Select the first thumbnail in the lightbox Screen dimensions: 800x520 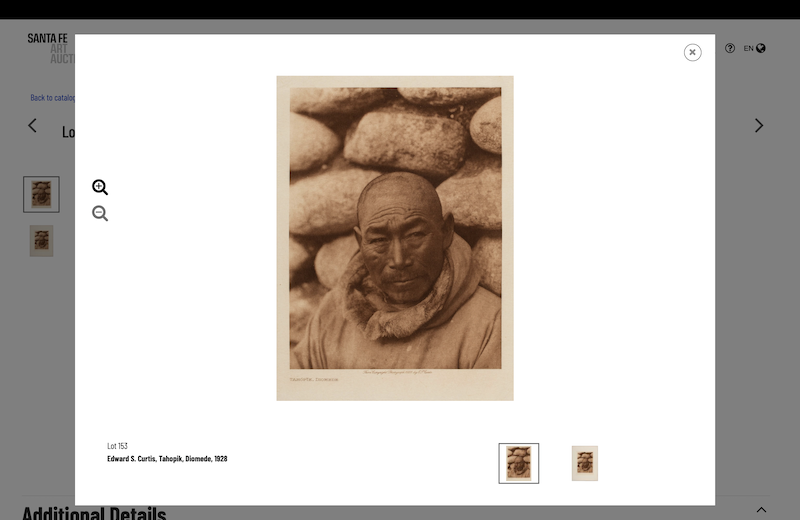coord(518,463)
